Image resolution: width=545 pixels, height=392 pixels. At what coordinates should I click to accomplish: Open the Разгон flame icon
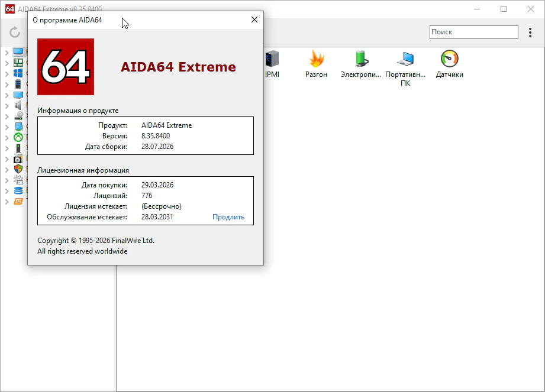tap(317, 59)
